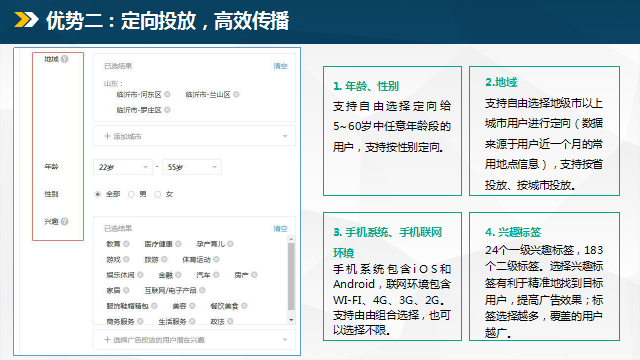This screenshot has height=360, width=640.
Task: Remove the 政法 interest tag
Action: pos(231,321)
